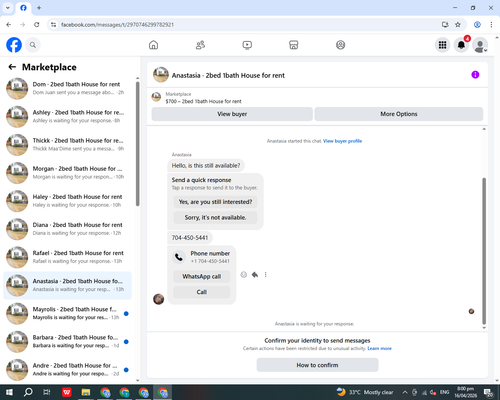The image size is (500, 400).
Task: Open the account profile picture menu
Action: click(480, 45)
